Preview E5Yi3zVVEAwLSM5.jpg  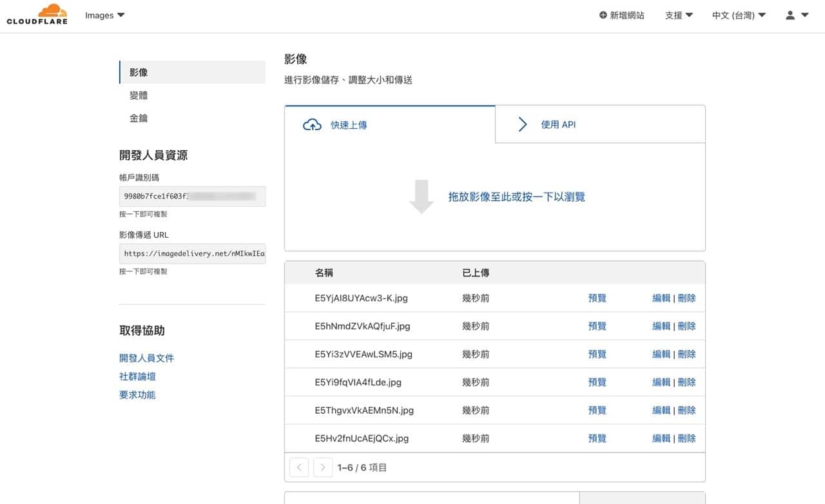597,354
